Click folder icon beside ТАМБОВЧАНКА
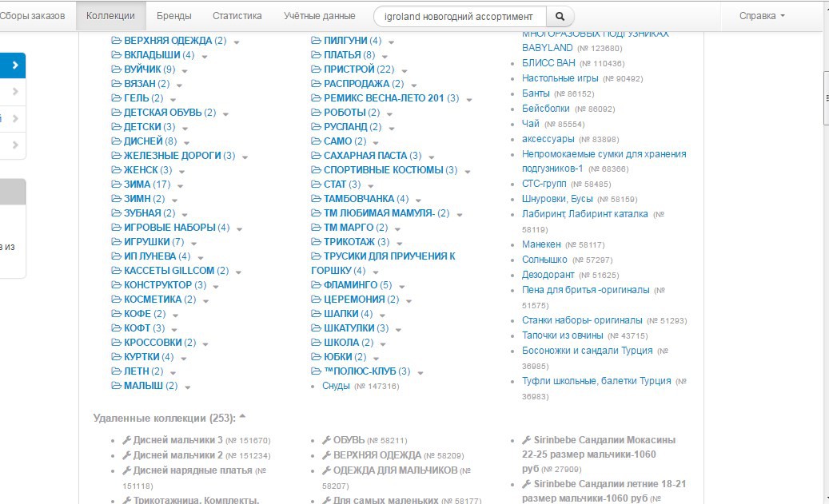Image resolution: width=829 pixels, height=504 pixels. [316, 199]
